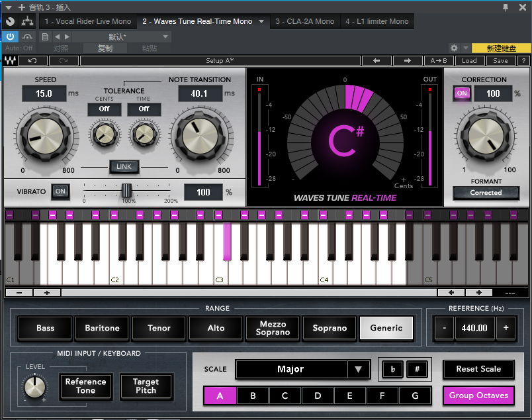Turn off Vibrato ON switch

point(60,191)
